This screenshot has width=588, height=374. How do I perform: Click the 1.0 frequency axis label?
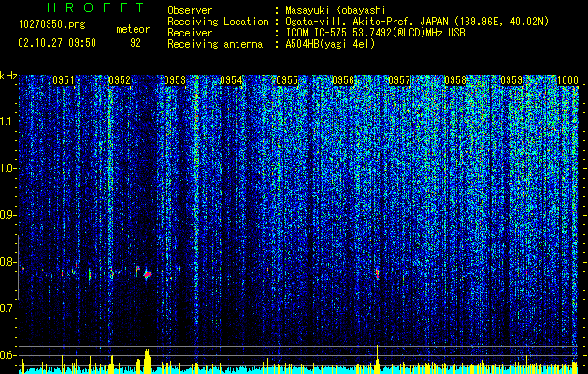pyautogui.click(x=8, y=168)
